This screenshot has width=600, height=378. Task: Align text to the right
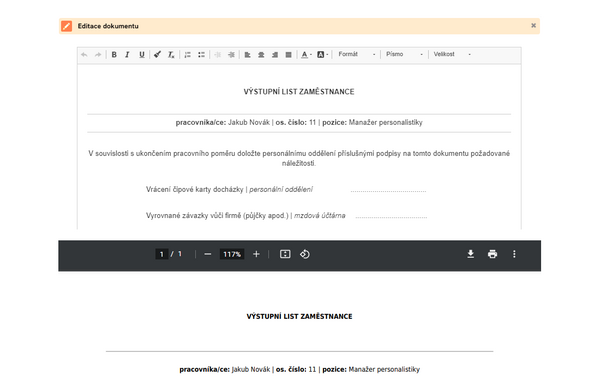pos(275,55)
